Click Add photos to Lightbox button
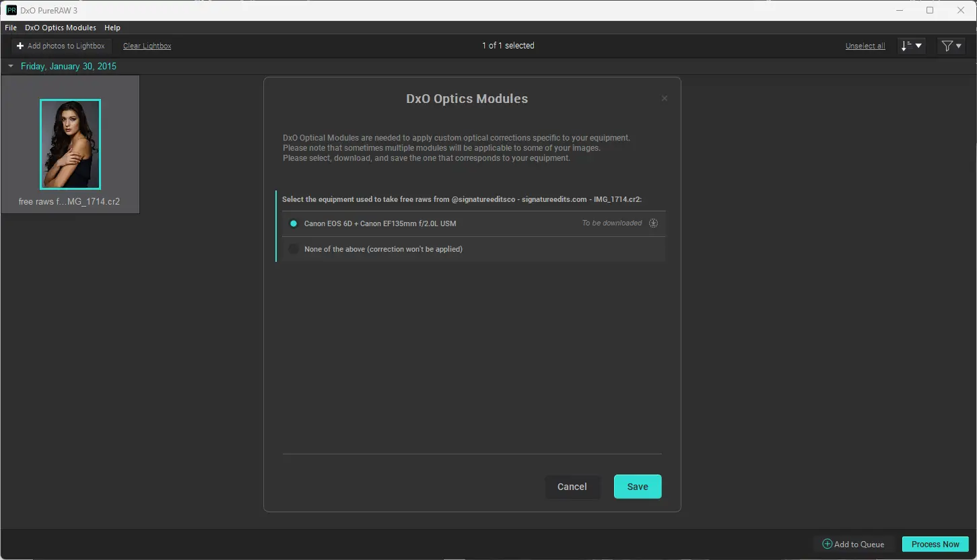977x560 pixels. click(x=61, y=46)
